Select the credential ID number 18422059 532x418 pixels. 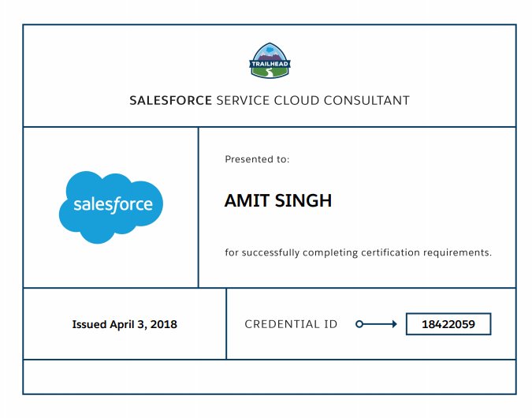click(448, 324)
